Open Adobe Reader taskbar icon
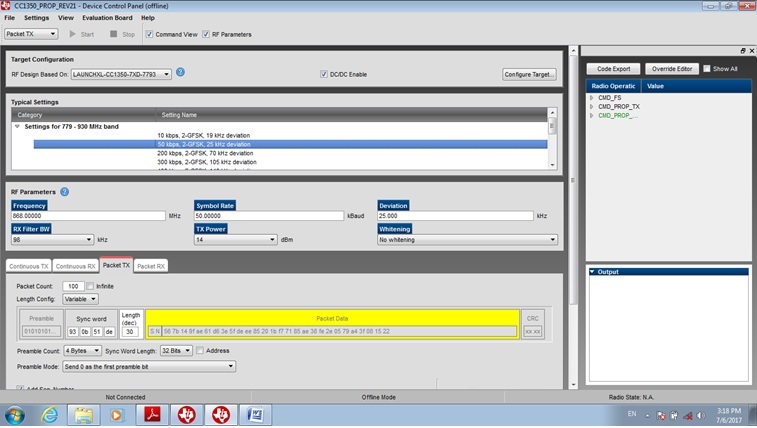The width and height of the screenshot is (757, 428). [x=153, y=415]
